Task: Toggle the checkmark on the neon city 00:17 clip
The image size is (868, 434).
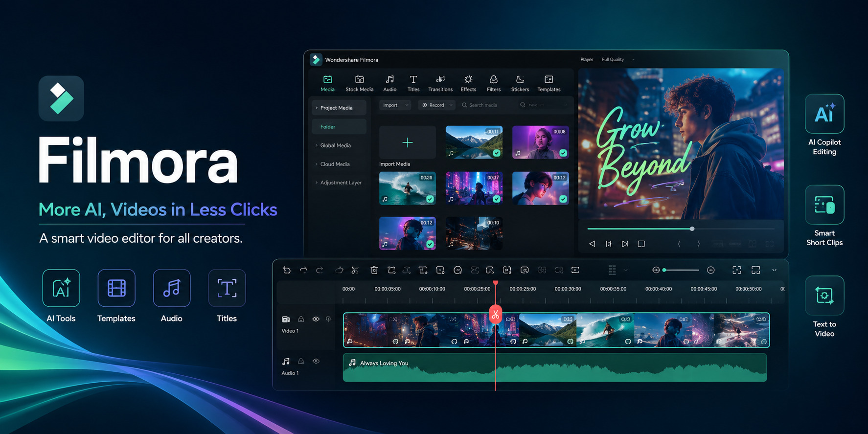Action: 497,199
